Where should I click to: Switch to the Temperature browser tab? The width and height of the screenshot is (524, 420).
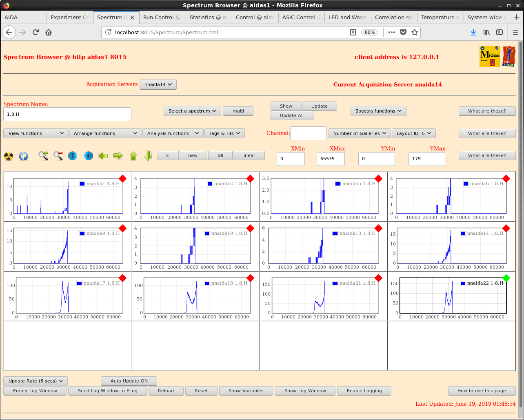coord(440,17)
